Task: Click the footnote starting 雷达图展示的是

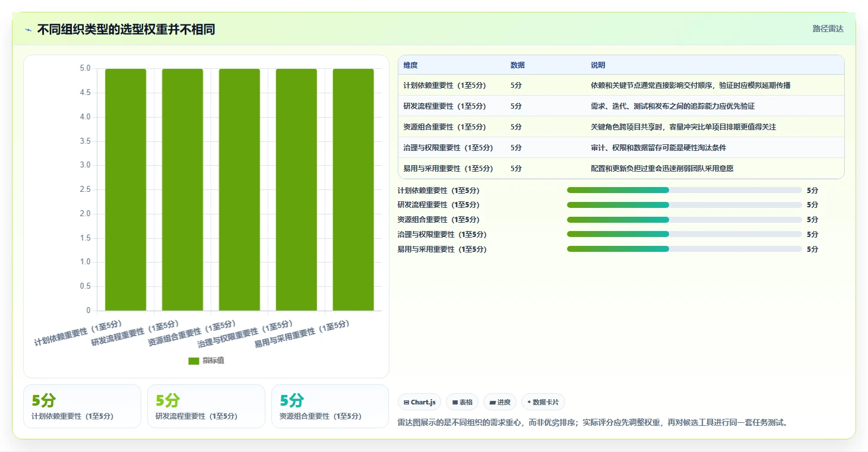Action: click(593, 423)
